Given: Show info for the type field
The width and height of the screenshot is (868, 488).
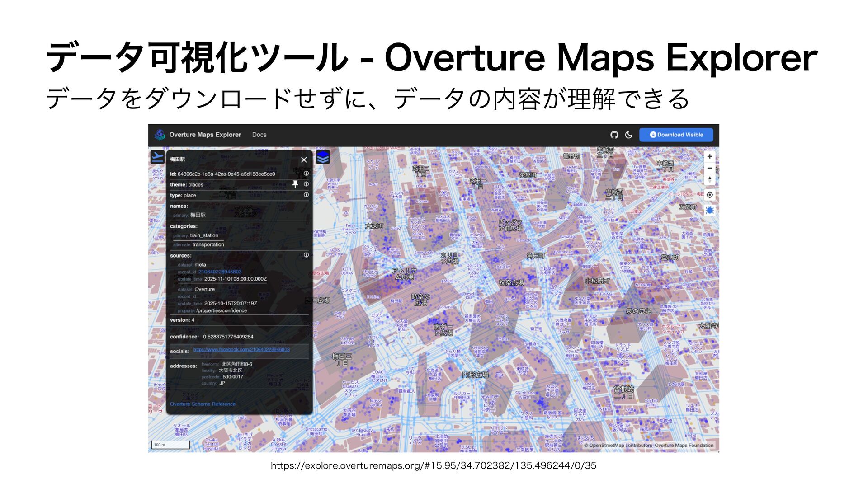Looking at the screenshot, I should [306, 195].
